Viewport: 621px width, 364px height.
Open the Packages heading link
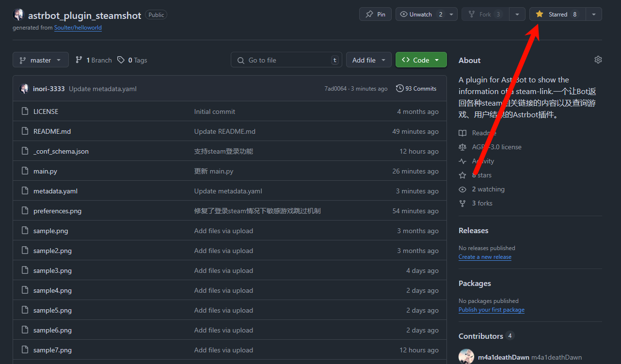(475, 284)
